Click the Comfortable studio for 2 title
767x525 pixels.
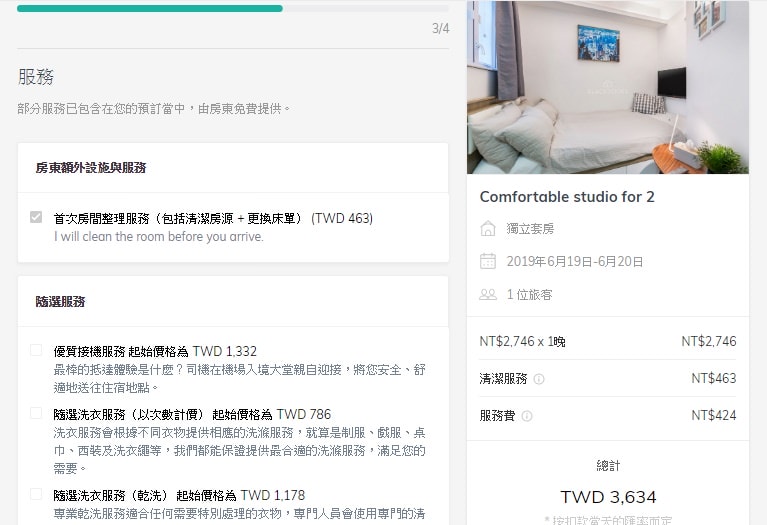567,197
